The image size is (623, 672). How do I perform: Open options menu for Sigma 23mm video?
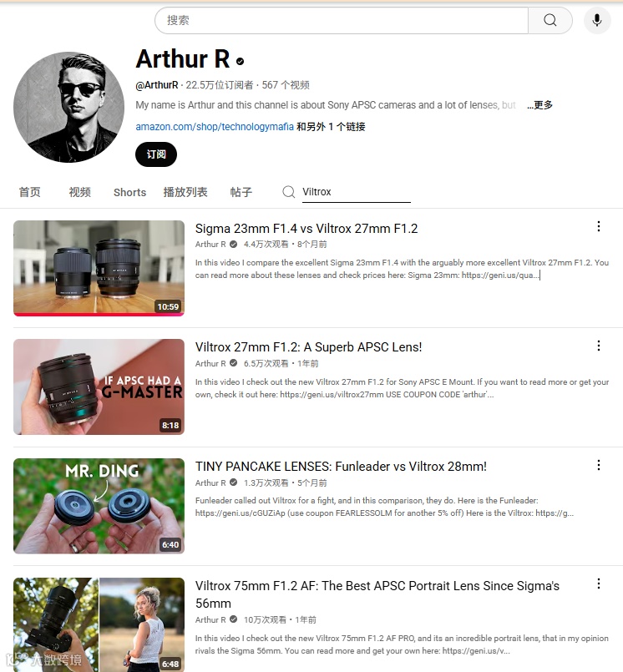point(599,227)
